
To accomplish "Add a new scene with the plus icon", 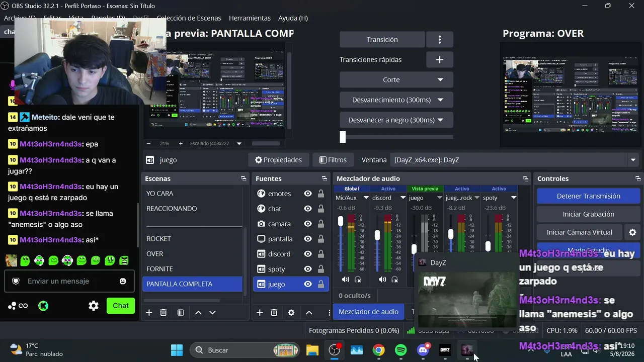I will (149, 313).
